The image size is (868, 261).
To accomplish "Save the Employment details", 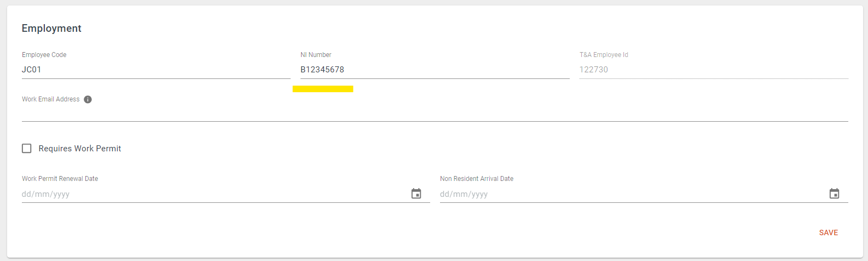I will point(829,232).
